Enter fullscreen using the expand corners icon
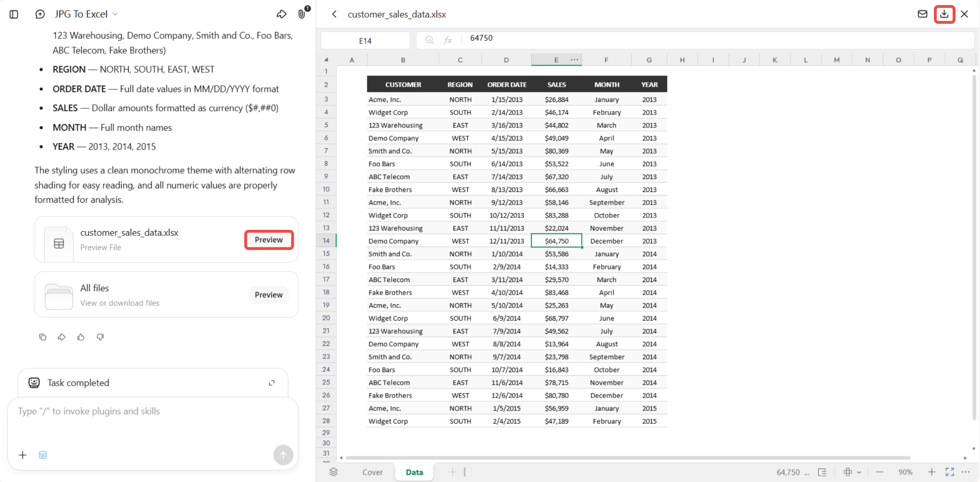 950,472
